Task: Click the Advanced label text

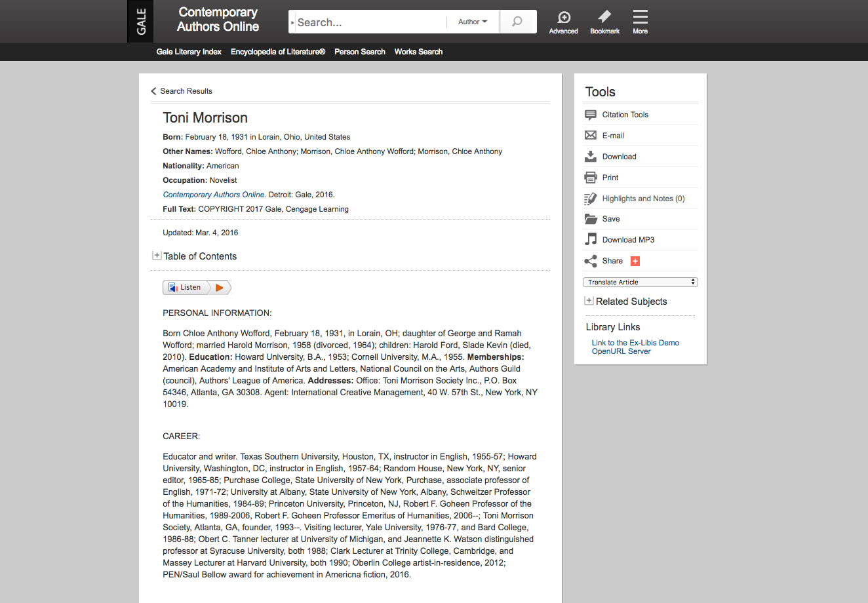Action: click(x=564, y=31)
